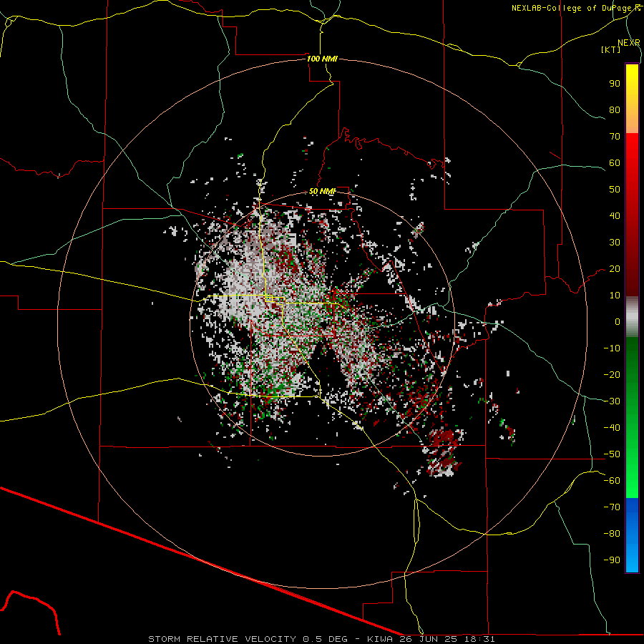644x644 pixels.
Task: Click the -30 value on velocity scale
Action: point(612,401)
